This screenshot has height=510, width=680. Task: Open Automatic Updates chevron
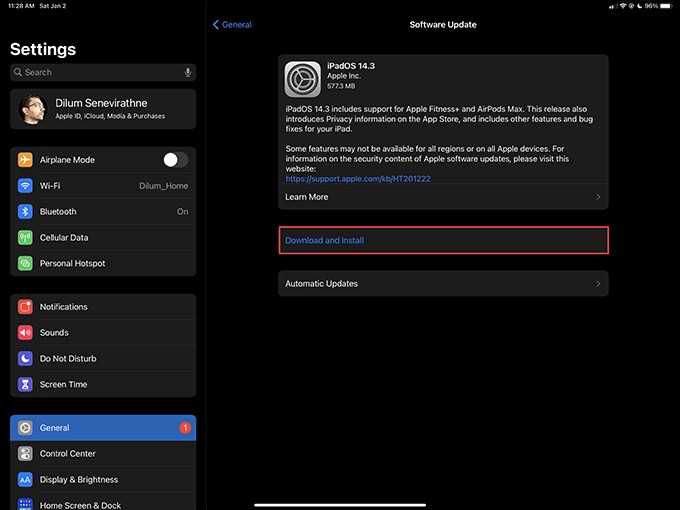pyautogui.click(x=598, y=284)
